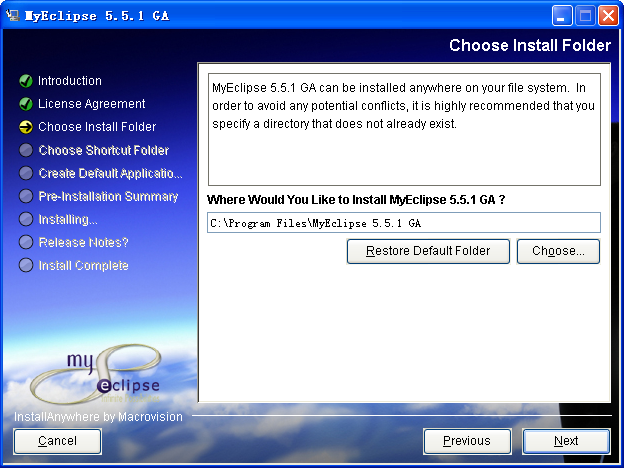Viewport: 624px width, 468px height.
Task: Click the disabled maximize window button
Action: pyautogui.click(x=585, y=16)
